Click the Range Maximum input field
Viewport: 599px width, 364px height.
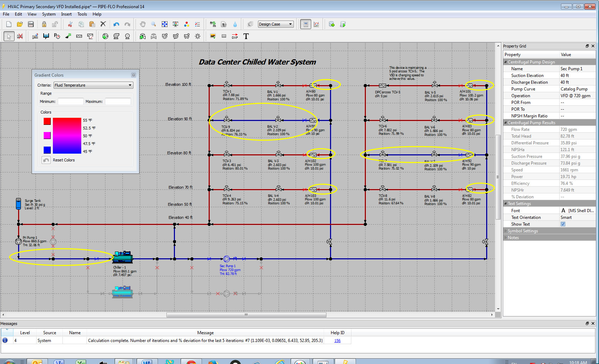pos(118,101)
